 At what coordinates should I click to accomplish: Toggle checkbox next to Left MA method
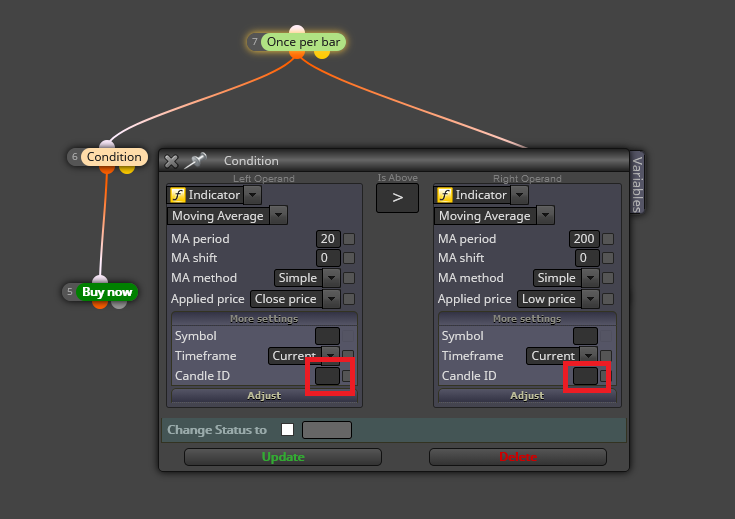point(349,278)
